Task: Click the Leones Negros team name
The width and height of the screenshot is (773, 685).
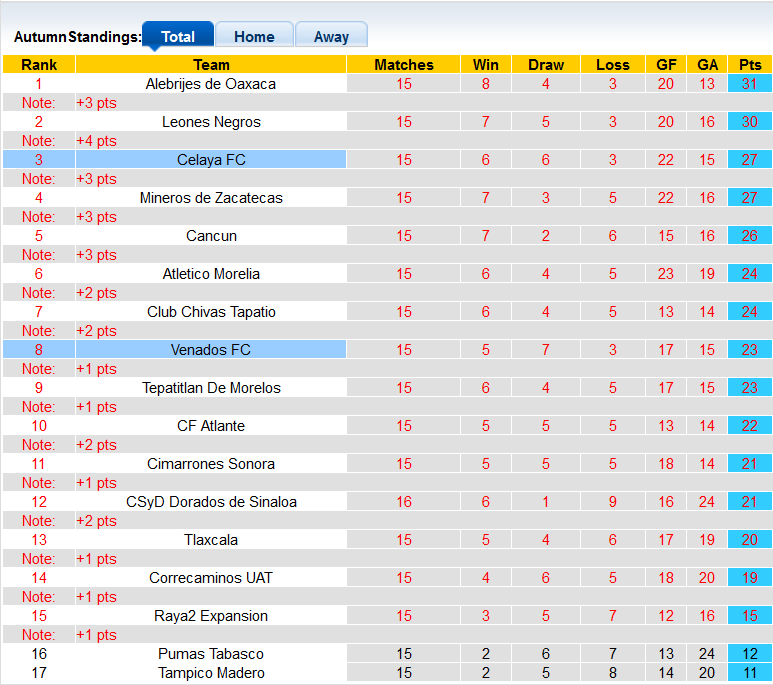Action: (x=211, y=122)
